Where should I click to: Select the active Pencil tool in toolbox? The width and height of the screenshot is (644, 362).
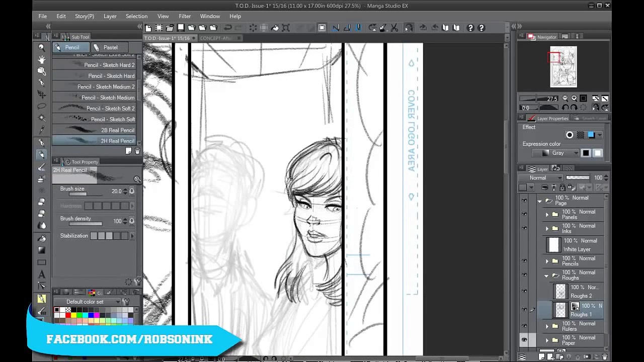(x=42, y=154)
